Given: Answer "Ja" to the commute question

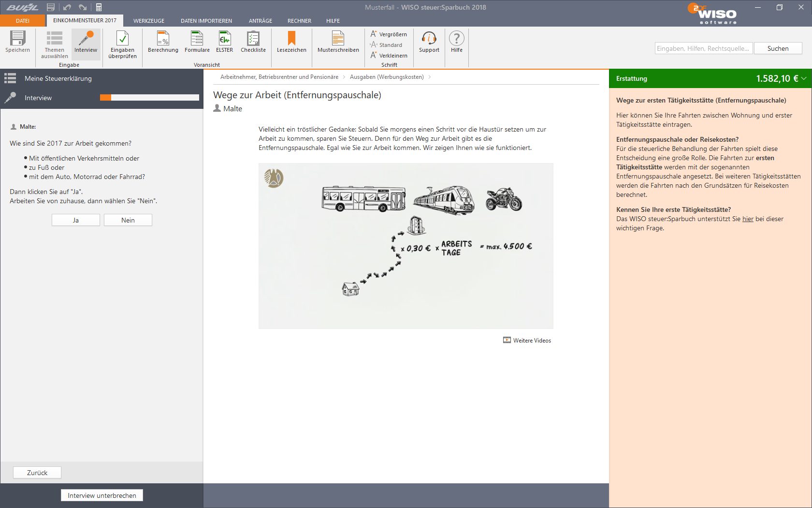Looking at the screenshot, I should click(x=76, y=220).
